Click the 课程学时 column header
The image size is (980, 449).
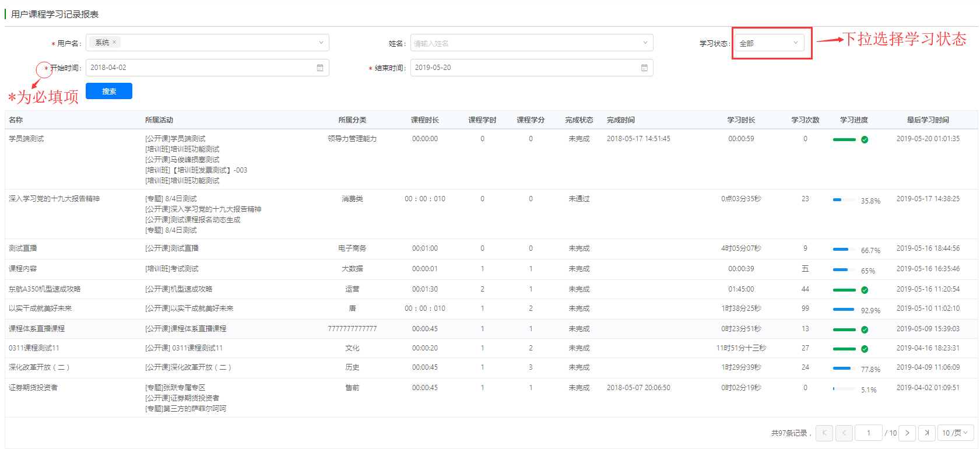482,120
